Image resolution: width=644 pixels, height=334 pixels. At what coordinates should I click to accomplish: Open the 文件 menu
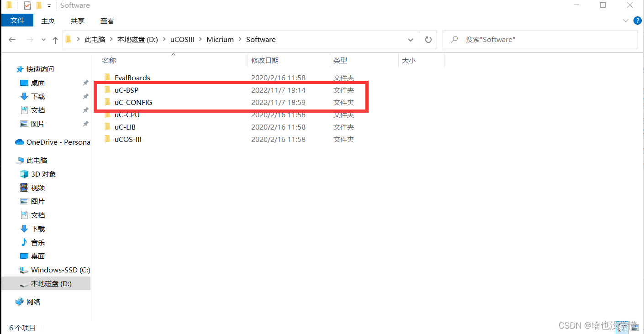click(x=17, y=21)
